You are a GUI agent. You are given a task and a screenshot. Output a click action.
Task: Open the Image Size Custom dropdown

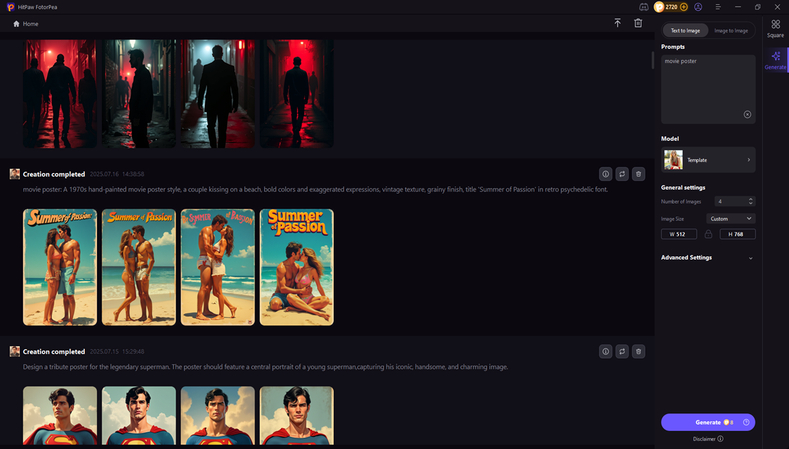click(x=731, y=218)
